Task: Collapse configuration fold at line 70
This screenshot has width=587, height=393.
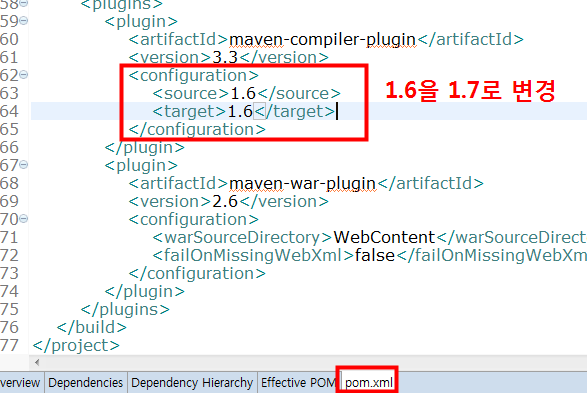Action: tap(24, 219)
